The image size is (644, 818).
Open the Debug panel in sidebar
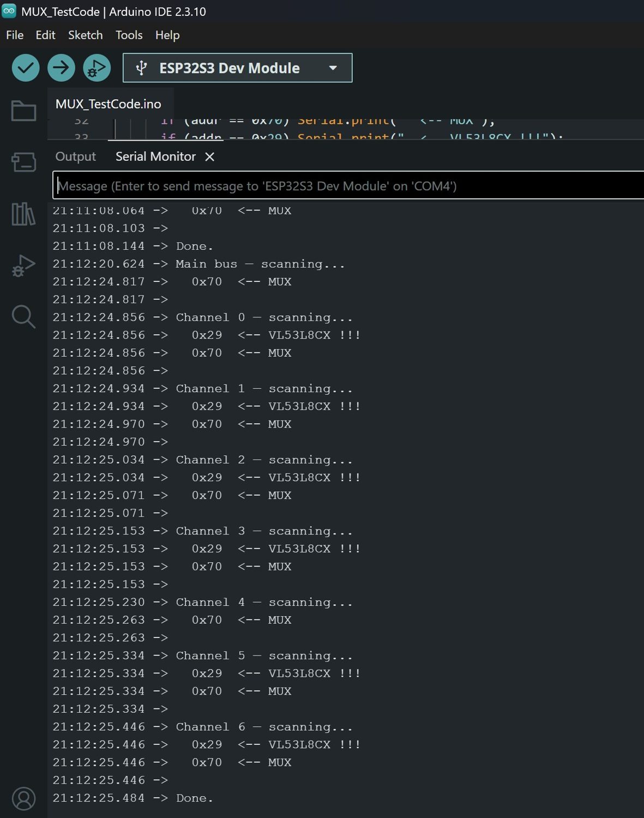tap(23, 266)
